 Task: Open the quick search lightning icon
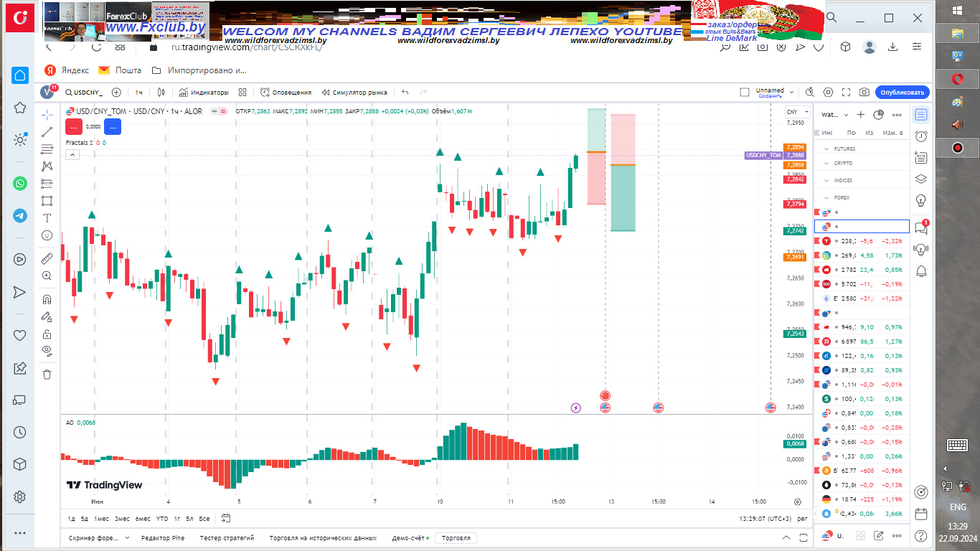[810, 93]
